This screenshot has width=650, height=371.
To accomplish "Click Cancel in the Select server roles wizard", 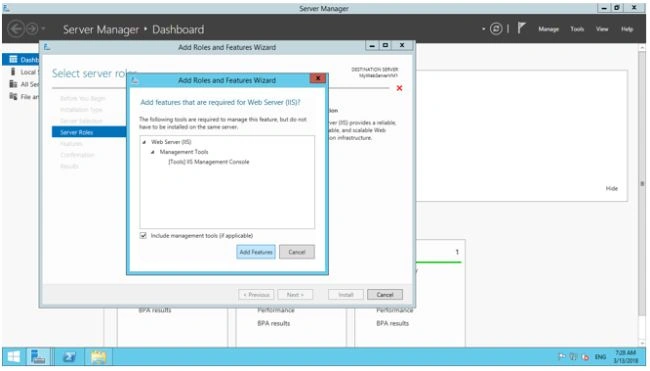I will click(385, 295).
